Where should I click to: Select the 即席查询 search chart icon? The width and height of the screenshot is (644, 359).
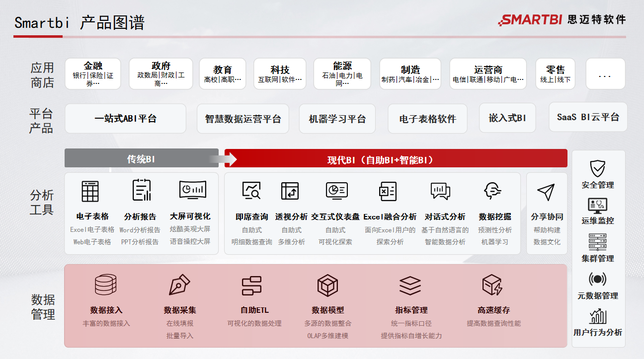pos(251,191)
